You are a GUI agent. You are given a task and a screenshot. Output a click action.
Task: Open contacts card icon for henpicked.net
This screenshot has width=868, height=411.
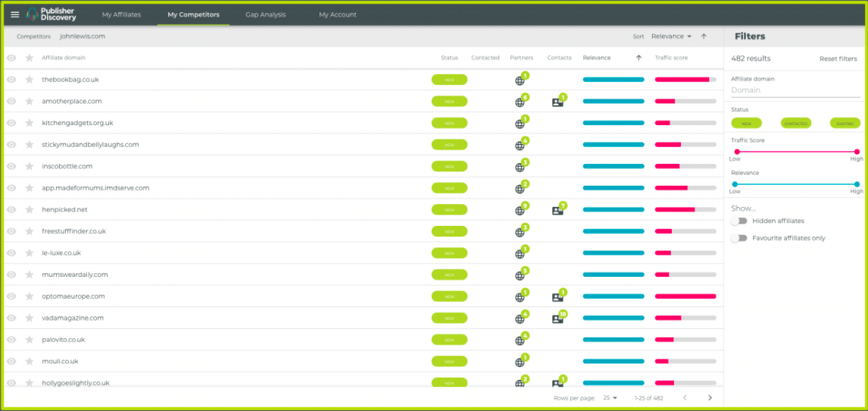click(557, 211)
